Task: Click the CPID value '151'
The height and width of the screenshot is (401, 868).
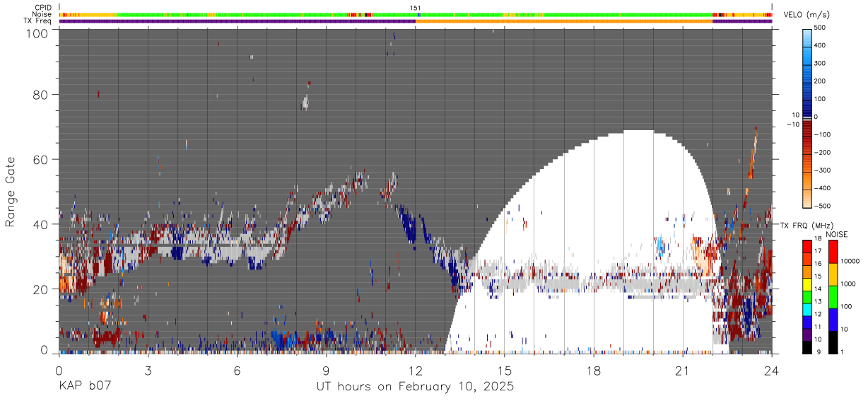Action: point(416,8)
